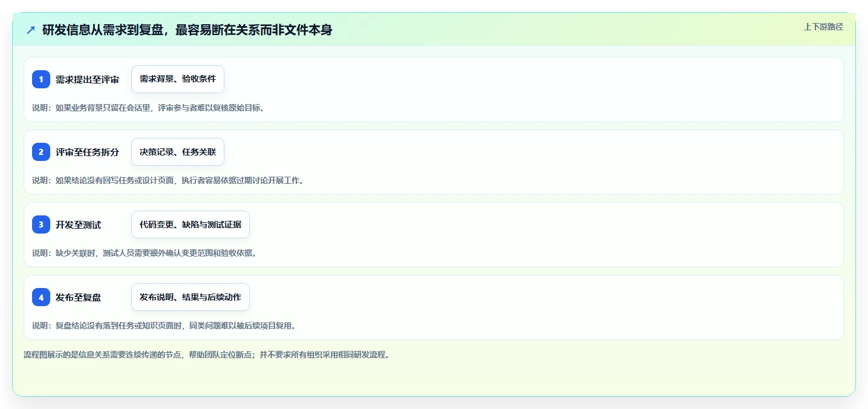Viewport: 868px width, 409px height.
Task: Click the heading 研发信息从需求到复盘
Action: tap(188, 30)
